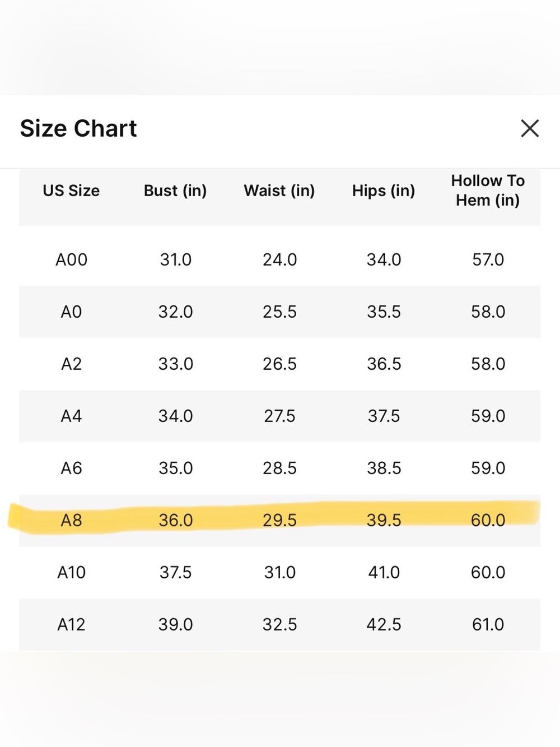Pick the A12 size label
The width and height of the screenshot is (560, 747).
(x=71, y=624)
